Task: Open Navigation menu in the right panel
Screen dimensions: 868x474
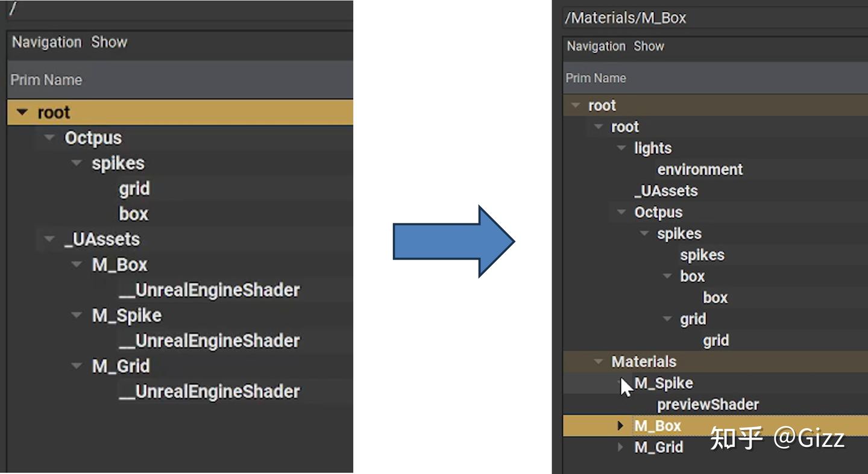Action: pyautogui.click(x=596, y=46)
